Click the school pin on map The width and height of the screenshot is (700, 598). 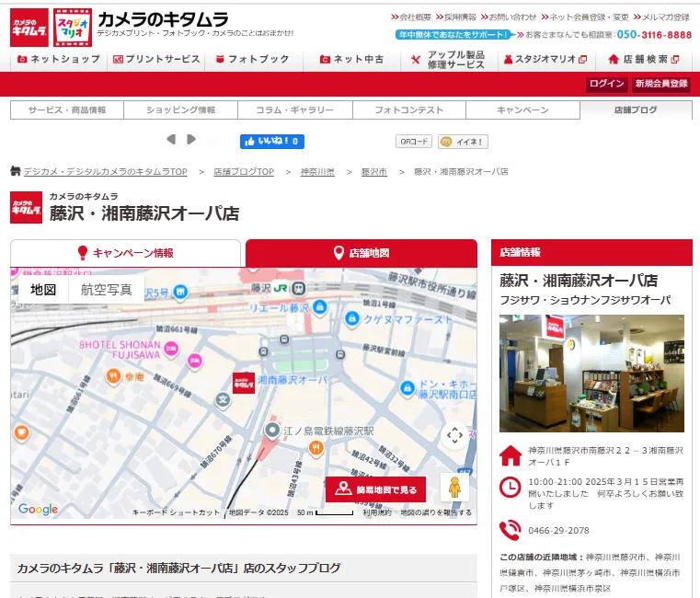(x=223, y=399)
